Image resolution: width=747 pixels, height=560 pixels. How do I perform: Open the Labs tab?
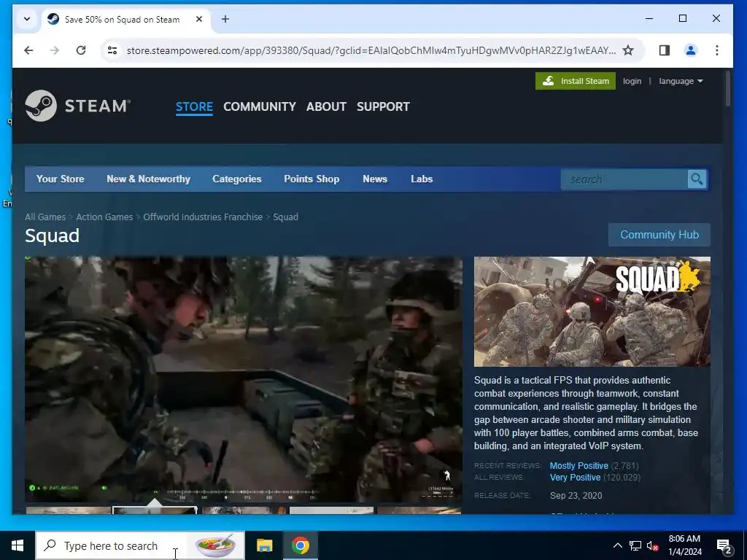click(422, 179)
